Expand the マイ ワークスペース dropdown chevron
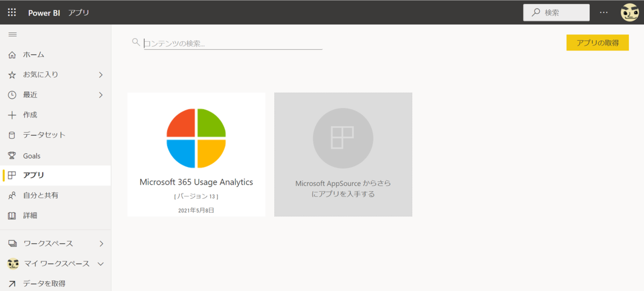The image size is (644, 291). (x=100, y=264)
